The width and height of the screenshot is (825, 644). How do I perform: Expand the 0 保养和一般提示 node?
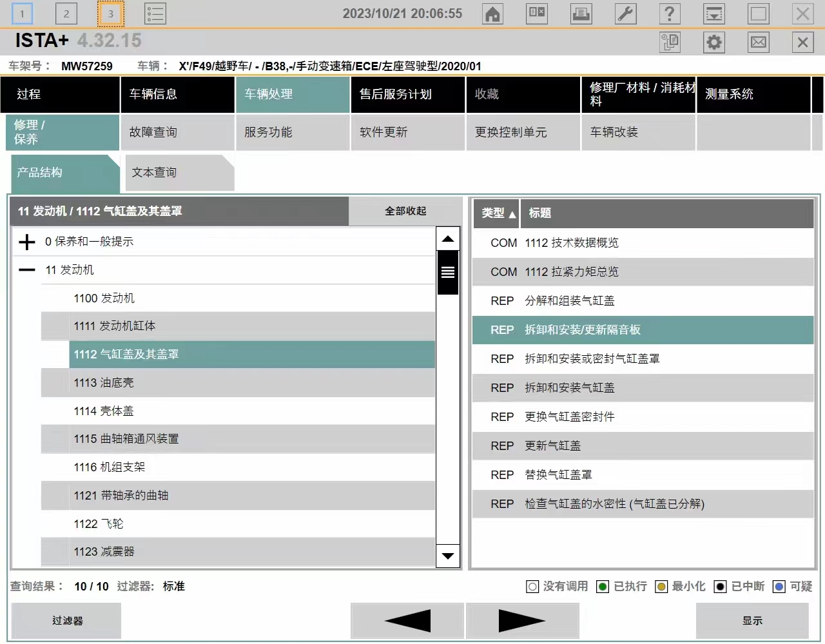point(27,242)
